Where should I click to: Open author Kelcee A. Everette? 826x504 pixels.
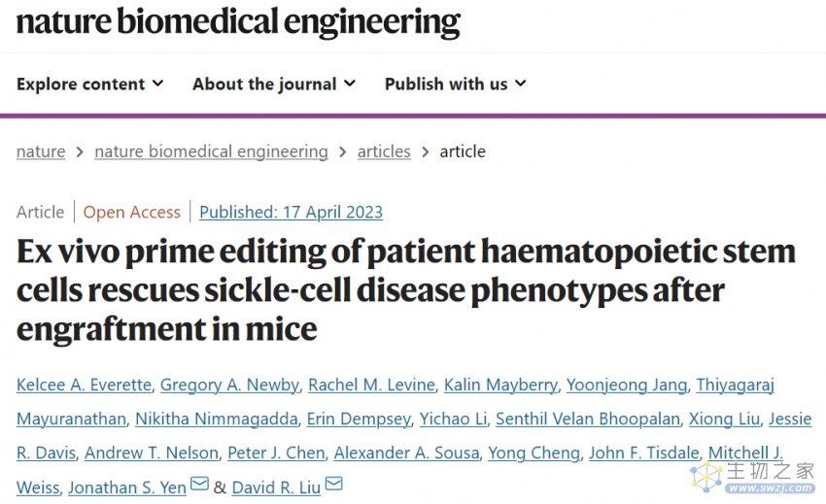84,385
